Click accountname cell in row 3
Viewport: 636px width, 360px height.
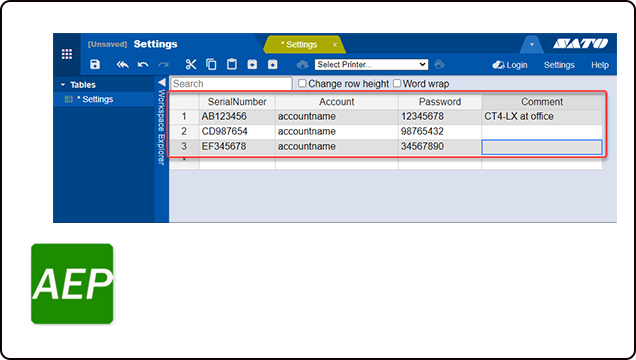(x=337, y=147)
